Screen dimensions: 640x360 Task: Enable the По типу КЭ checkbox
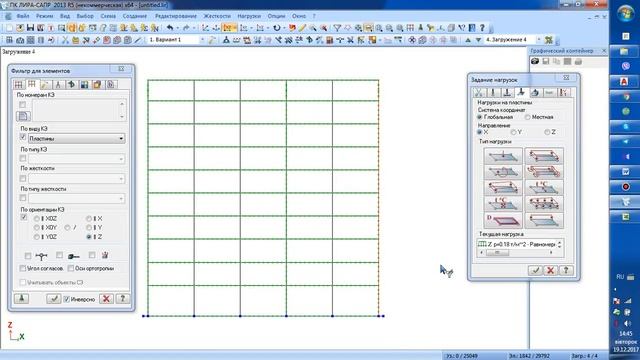pos(23,158)
